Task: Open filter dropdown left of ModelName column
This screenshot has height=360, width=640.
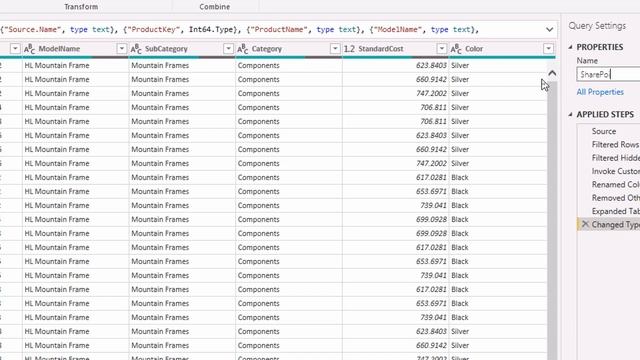Action: coord(15,49)
